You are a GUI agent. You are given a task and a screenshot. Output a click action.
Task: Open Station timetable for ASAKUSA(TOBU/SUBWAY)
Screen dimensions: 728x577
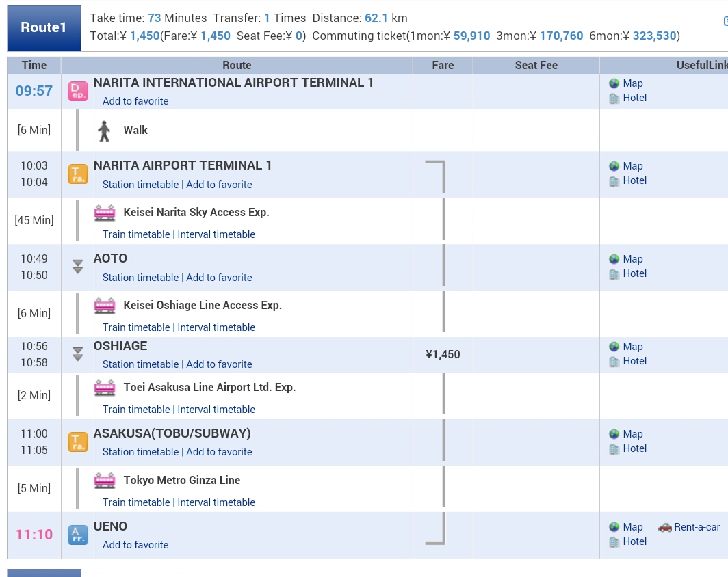coord(141,452)
